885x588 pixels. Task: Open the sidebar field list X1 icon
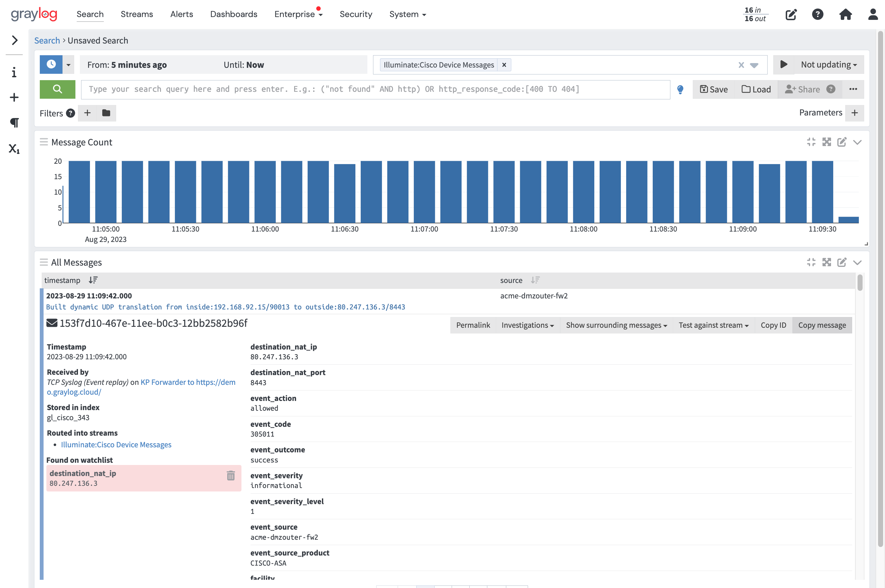(14, 149)
